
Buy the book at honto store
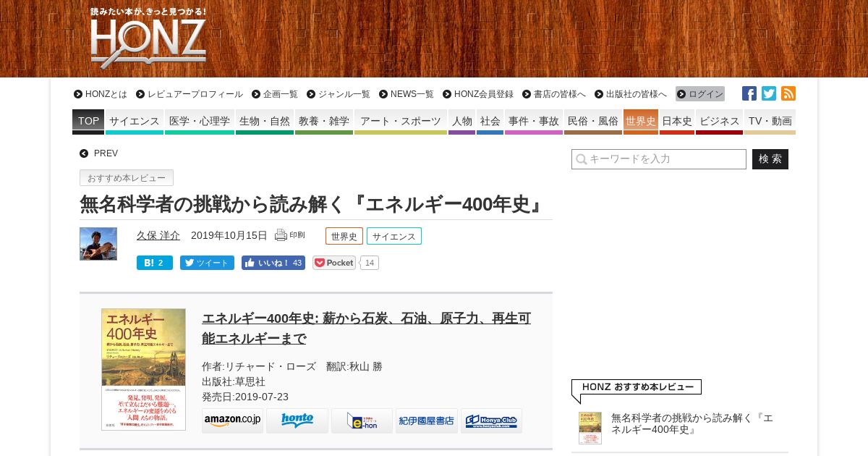pyautogui.click(x=297, y=421)
